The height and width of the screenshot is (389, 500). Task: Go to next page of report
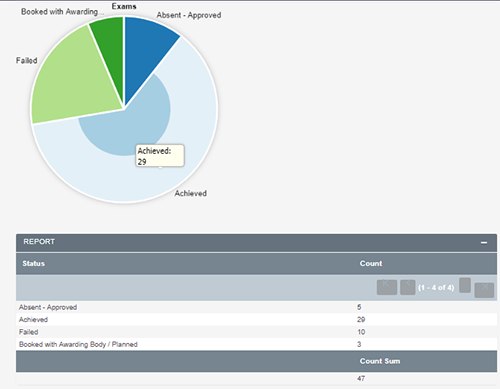click(484, 290)
